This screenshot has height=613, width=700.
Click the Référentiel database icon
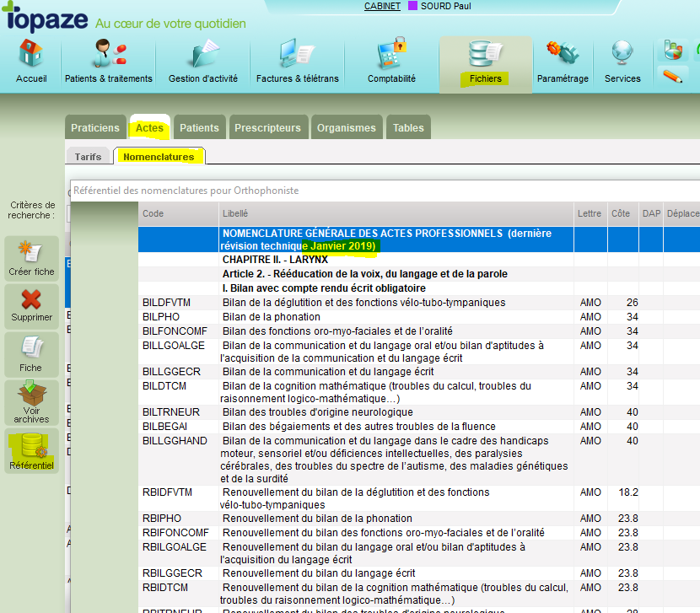[x=34, y=445]
